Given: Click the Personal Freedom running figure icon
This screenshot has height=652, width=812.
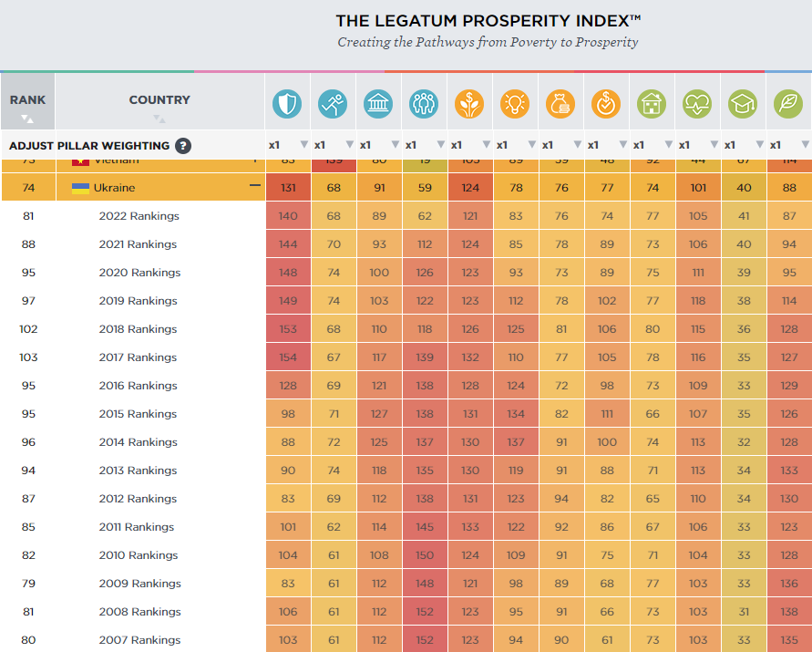Looking at the screenshot, I should point(333,104).
